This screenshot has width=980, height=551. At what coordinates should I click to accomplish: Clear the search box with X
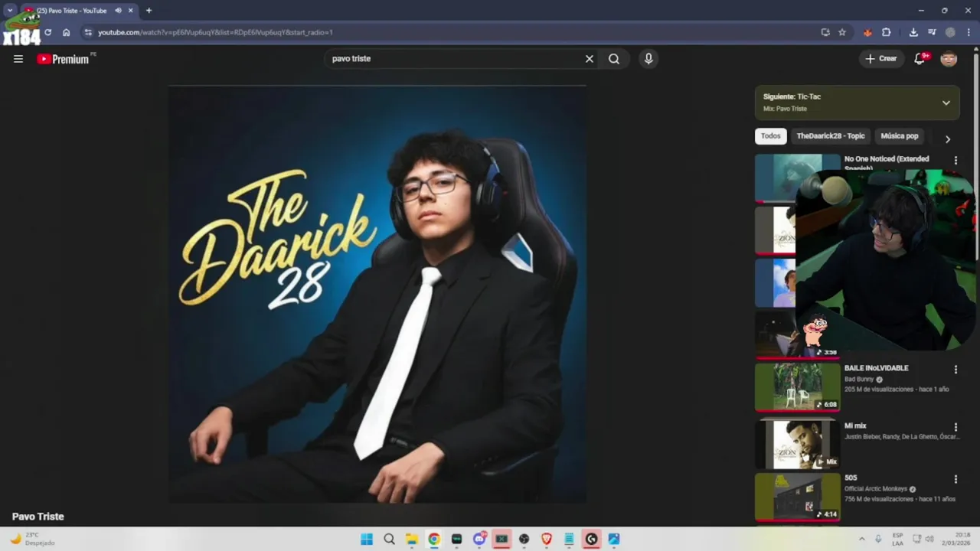pyautogui.click(x=590, y=59)
